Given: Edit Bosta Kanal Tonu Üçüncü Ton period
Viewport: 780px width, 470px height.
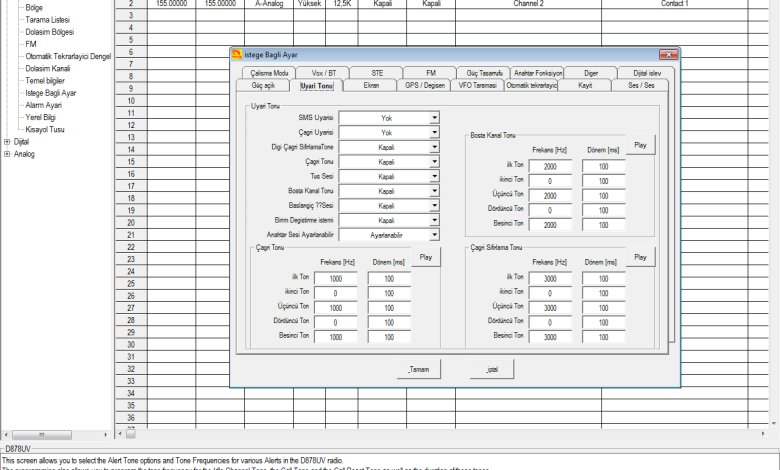Looking at the screenshot, I should (603, 196).
